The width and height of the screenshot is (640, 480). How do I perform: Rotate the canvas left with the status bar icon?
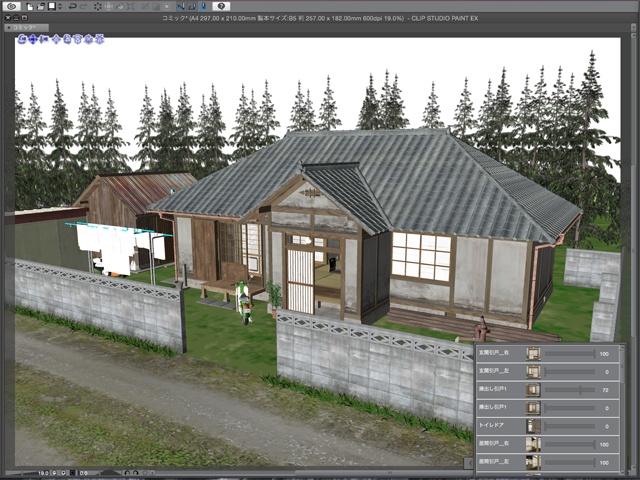[x=127, y=473]
